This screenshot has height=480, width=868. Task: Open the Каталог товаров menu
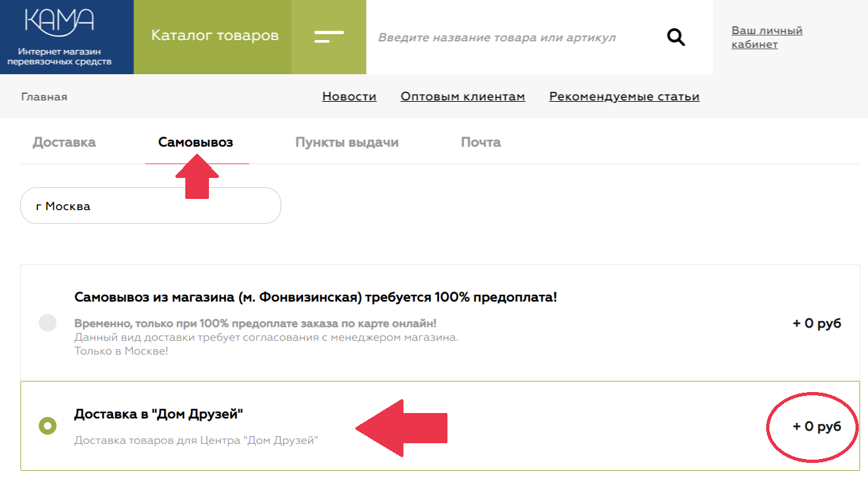tap(215, 35)
